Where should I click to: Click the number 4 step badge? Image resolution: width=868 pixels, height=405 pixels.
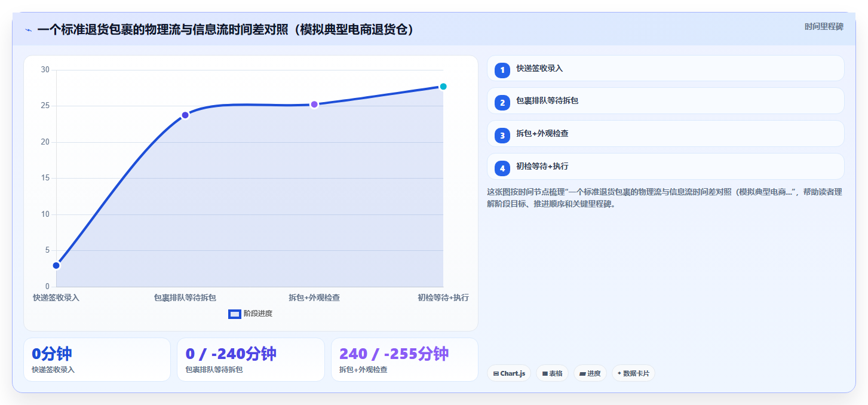click(x=502, y=168)
